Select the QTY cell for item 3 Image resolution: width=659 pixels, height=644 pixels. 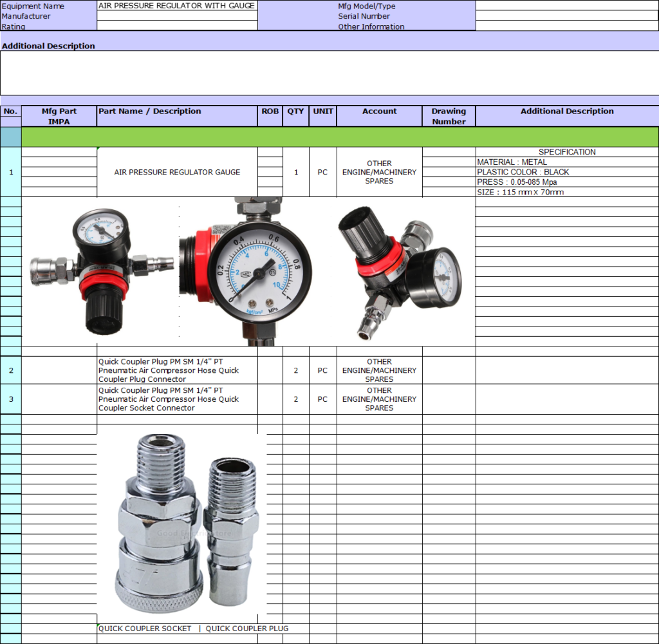coord(296,399)
